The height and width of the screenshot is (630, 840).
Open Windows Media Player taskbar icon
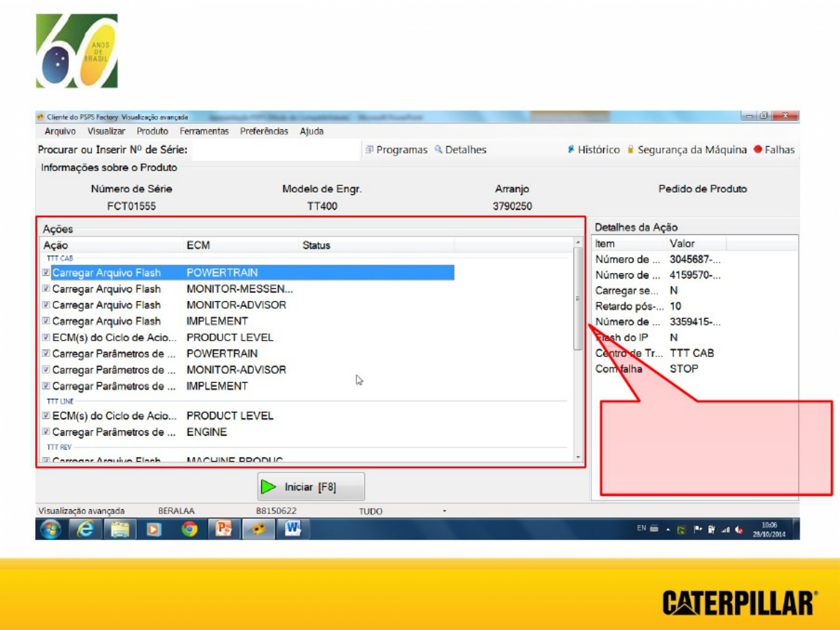coord(154,529)
